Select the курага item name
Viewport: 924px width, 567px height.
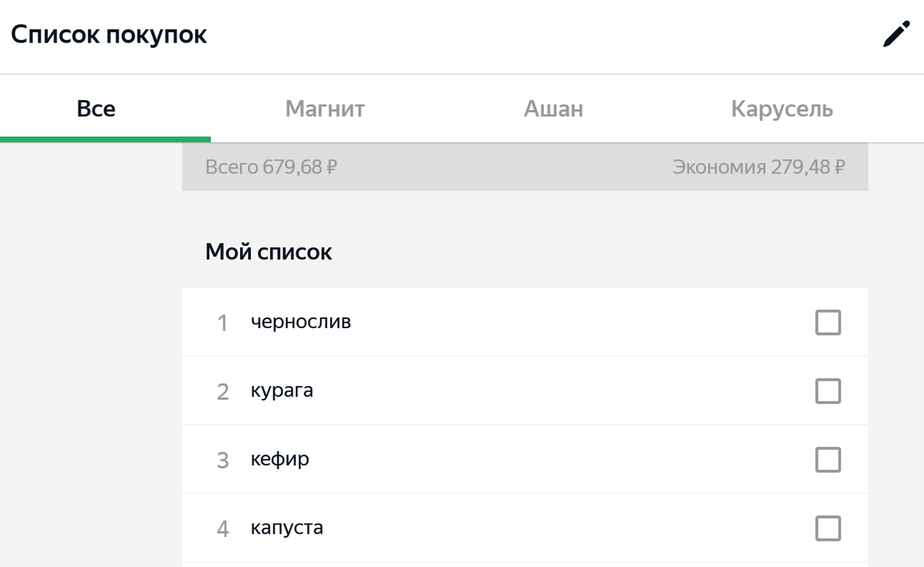(x=282, y=391)
